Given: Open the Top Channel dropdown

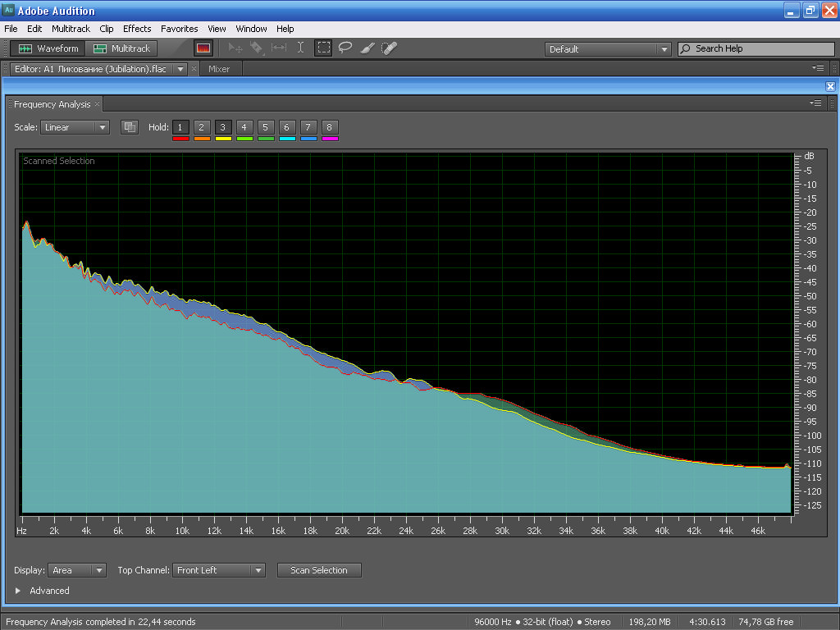Looking at the screenshot, I should (x=218, y=570).
